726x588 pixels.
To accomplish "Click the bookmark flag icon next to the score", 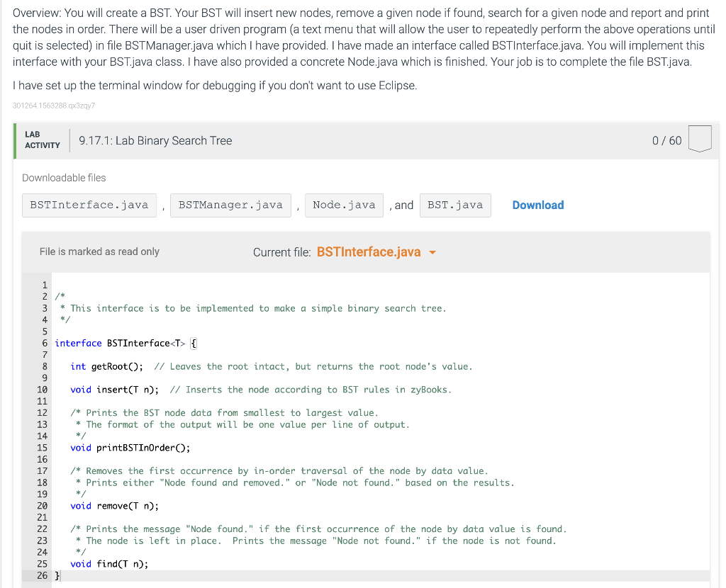I will (x=700, y=140).
